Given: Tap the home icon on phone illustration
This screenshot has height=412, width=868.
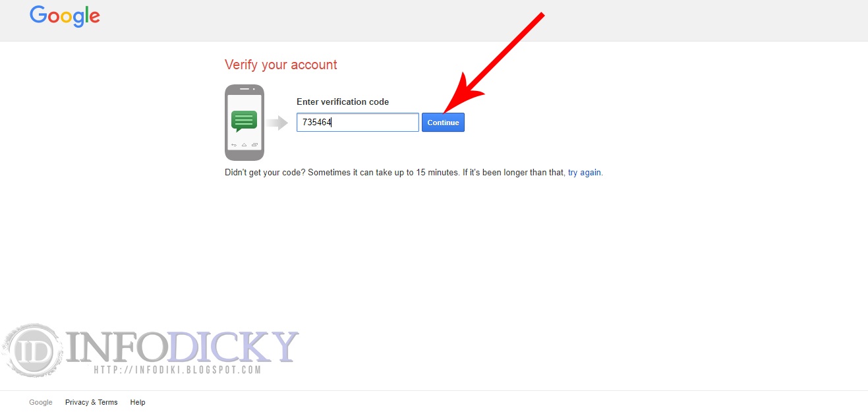Looking at the screenshot, I should [x=244, y=144].
